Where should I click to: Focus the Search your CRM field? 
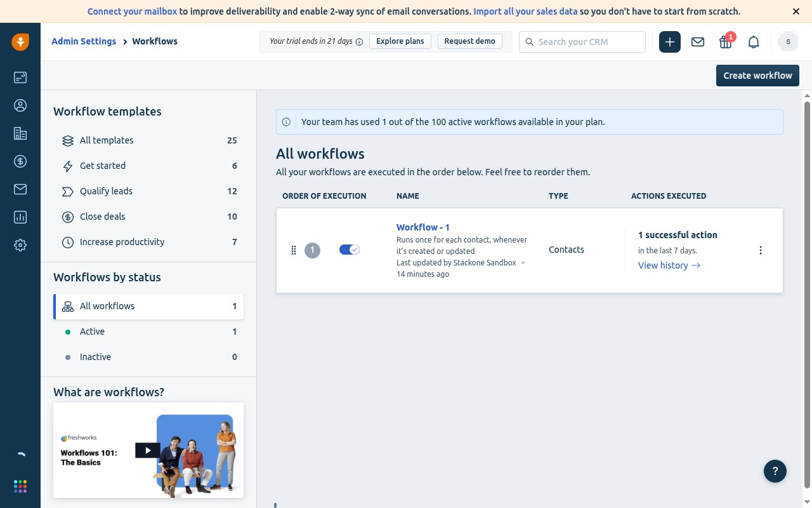click(x=582, y=42)
